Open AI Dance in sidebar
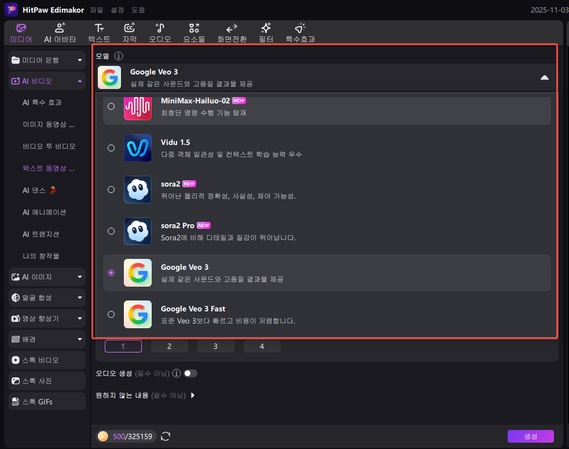The width and height of the screenshot is (569, 449). [x=39, y=190]
